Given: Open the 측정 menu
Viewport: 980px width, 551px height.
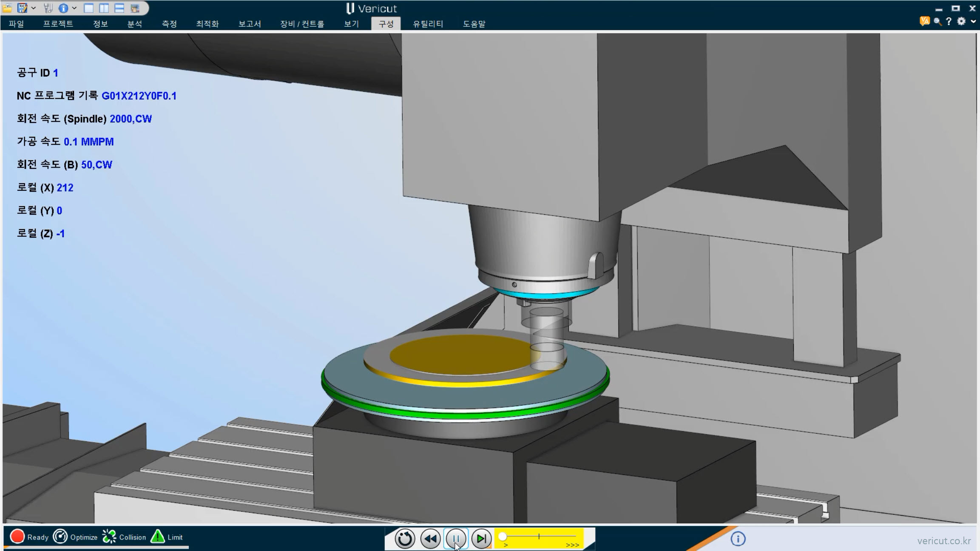Looking at the screenshot, I should pos(169,24).
